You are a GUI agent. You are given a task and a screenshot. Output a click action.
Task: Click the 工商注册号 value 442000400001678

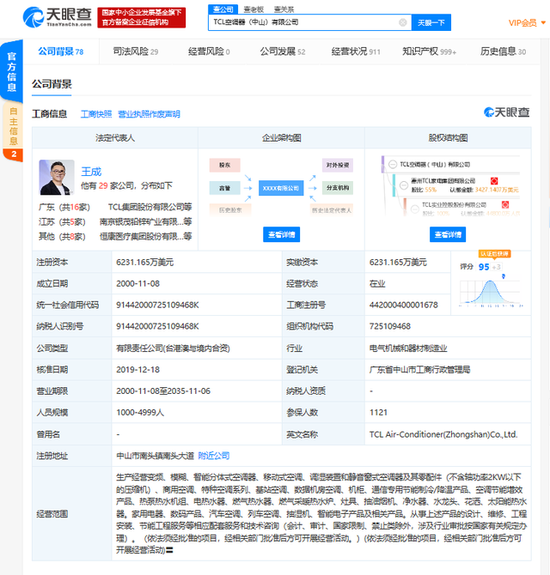pos(404,305)
